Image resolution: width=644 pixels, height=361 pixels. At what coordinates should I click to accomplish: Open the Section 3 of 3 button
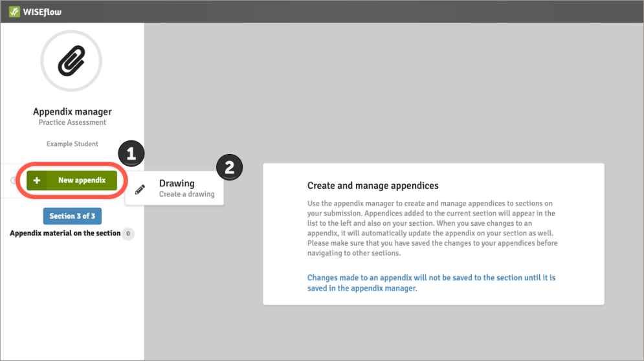[72, 216]
